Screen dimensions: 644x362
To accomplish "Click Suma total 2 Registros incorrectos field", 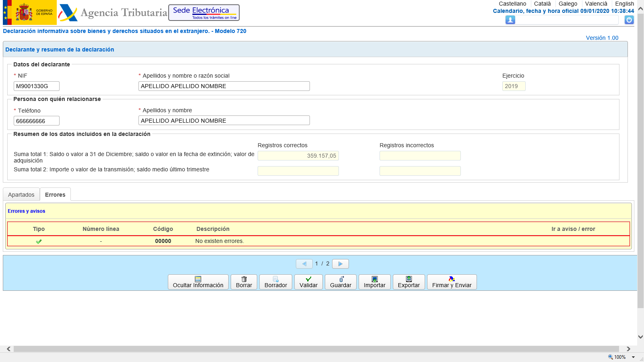I will (420, 171).
